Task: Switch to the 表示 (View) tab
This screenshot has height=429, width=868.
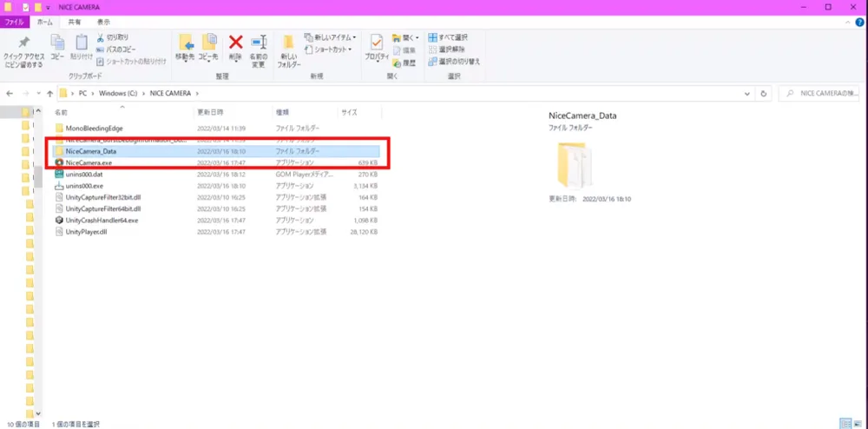Action: click(x=103, y=22)
